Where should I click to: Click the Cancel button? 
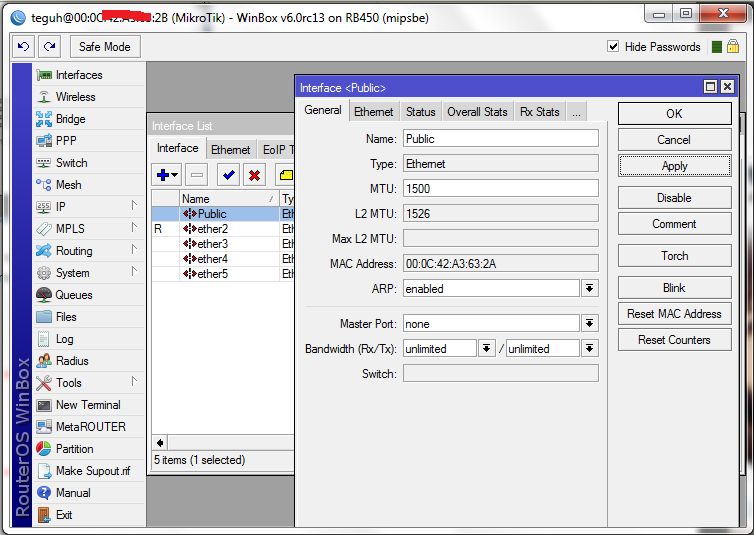coord(674,140)
